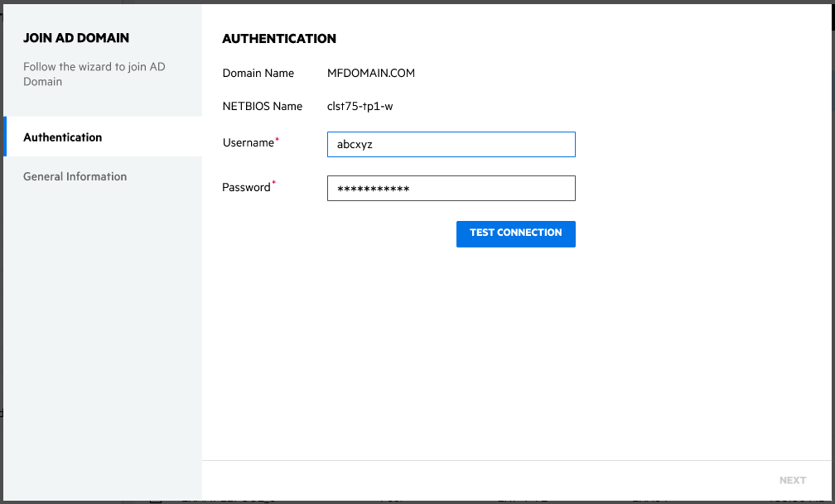This screenshot has width=835, height=504.
Task: Click the Username input field
Action: [451, 145]
